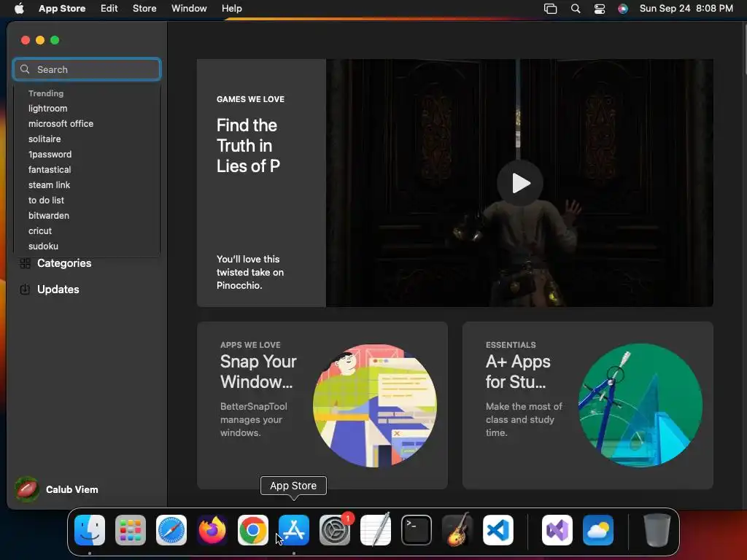Open the Help menu
The width and height of the screenshot is (747, 560).
(231, 9)
